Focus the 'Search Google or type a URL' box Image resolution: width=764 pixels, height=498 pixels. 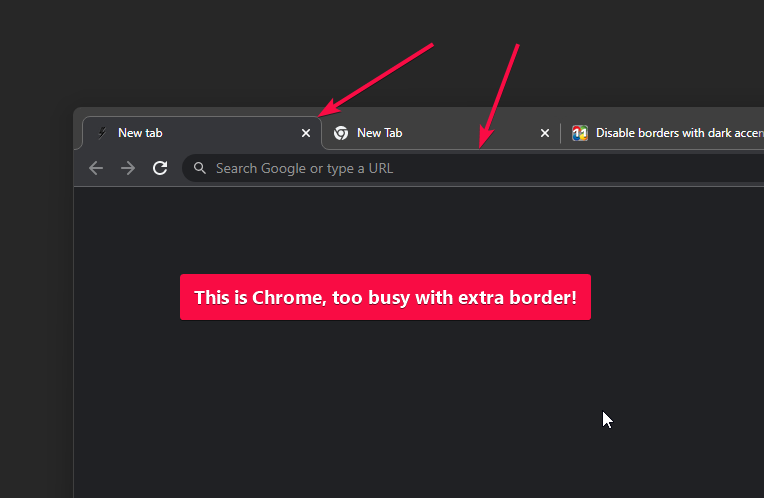pyautogui.click(x=473, y=168)
